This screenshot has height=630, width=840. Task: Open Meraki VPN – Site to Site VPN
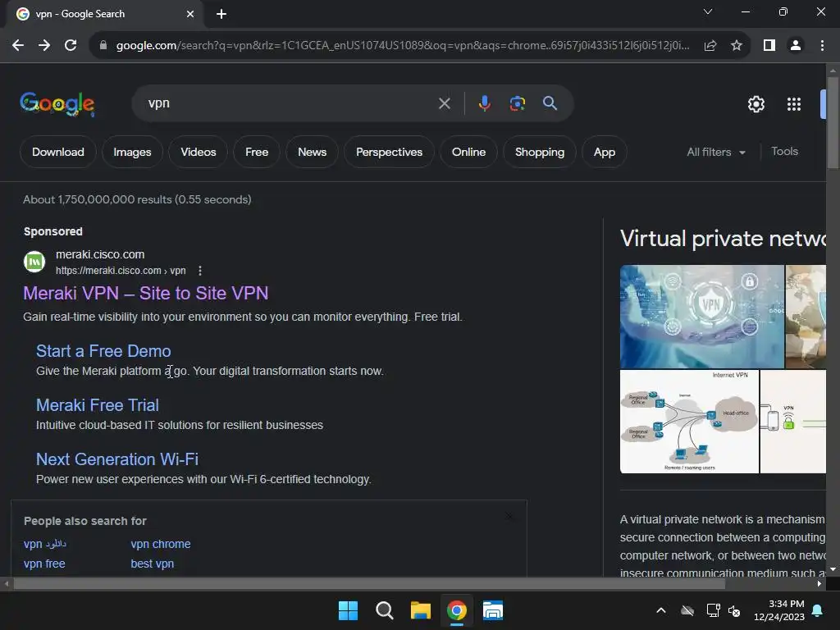(146, 293)
